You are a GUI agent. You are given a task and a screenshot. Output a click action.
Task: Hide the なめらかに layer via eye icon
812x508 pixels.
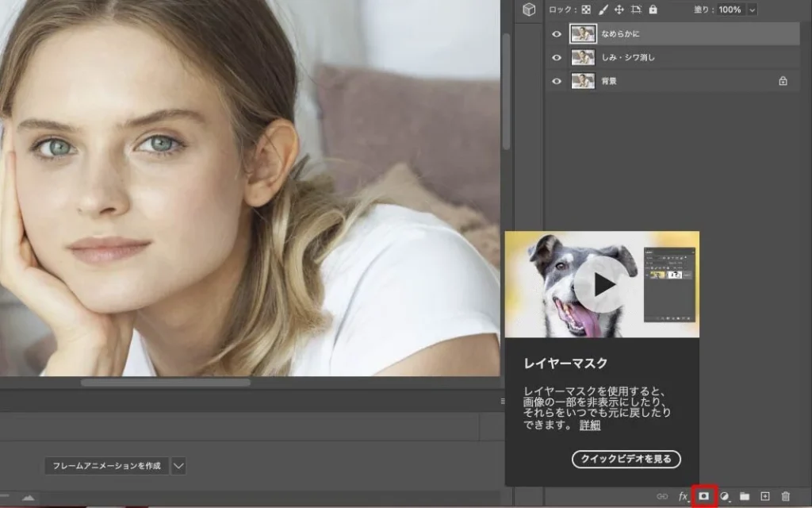557,34
